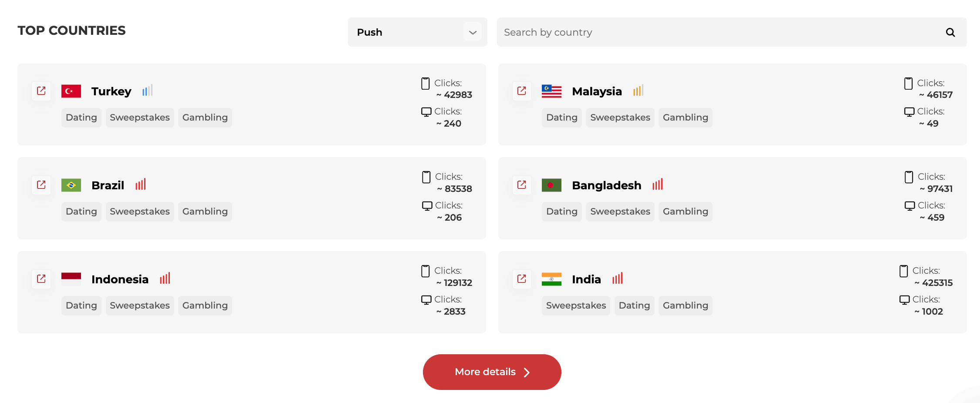
Task: Select Gambling tag under Turkey
Action: (x=205, y=118)
